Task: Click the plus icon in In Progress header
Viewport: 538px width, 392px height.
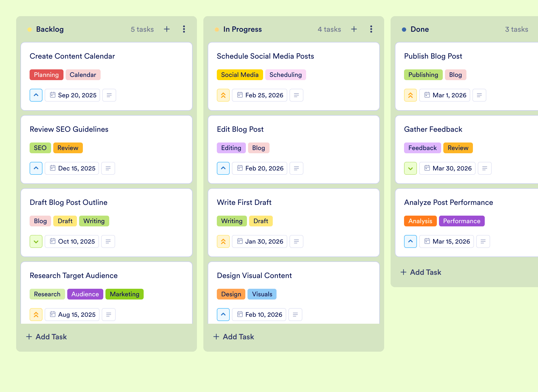Action: pyautogui.click(x=354, y=29)
